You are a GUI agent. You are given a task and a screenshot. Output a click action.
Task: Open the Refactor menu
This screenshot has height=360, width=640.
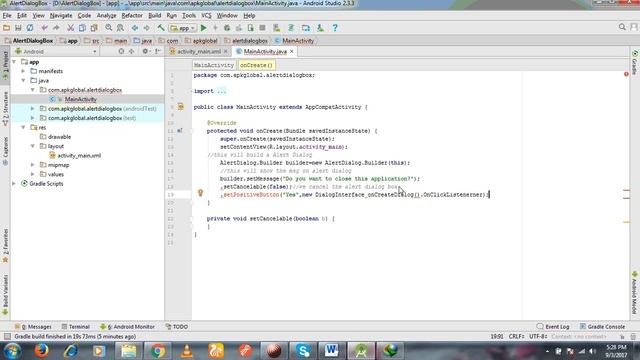click(x=132, y=16)
